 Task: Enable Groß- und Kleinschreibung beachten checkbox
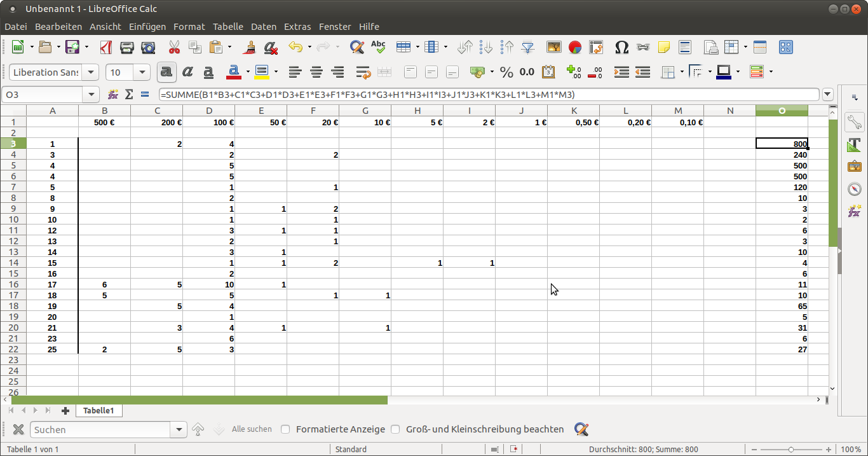pos(395,429)
